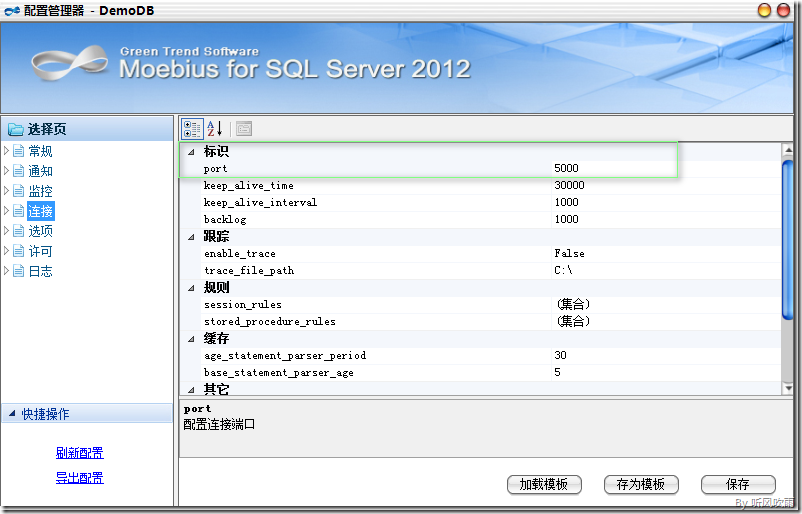802x514 pixels.
Task: Click the 存为模板 button
Action: [x=641, y=484]
